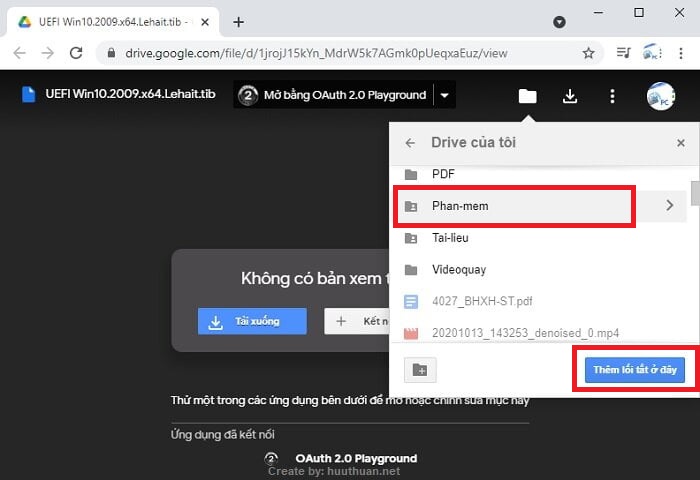Bookmark this page with the star icon
This screenshot has height=480, width=700.
[589, 53]
